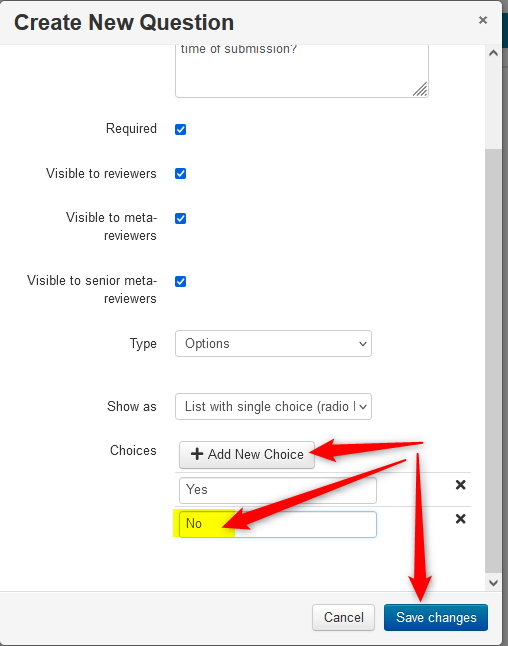Click the plus icon on Add New Choice
The width and height of the screenshot is (508, 646).
pyautogui.click(x=197, y=454)
